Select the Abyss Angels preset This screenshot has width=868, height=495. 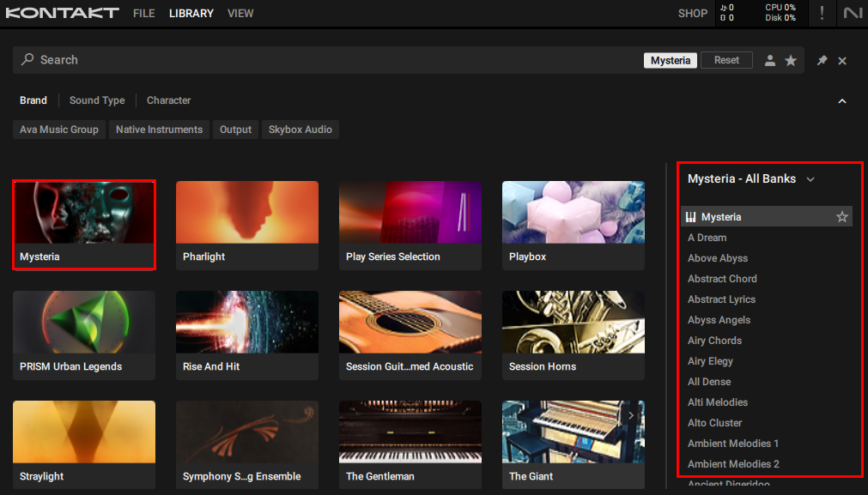(719, 320)
